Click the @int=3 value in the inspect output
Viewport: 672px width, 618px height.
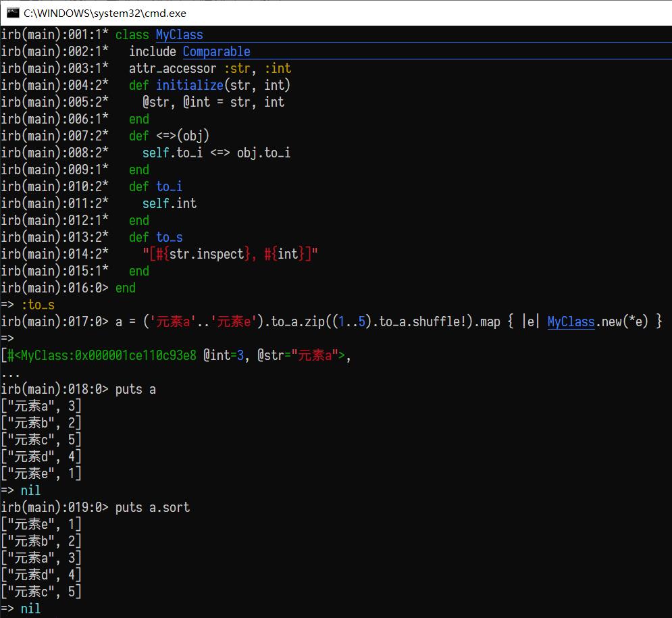(224, 356)
